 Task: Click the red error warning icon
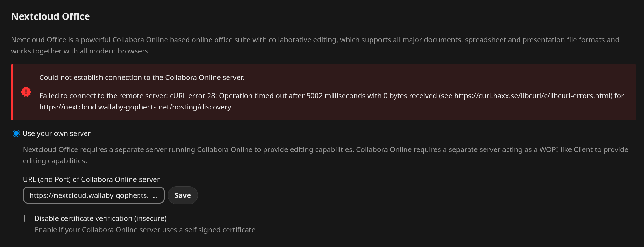coord(26,92)
